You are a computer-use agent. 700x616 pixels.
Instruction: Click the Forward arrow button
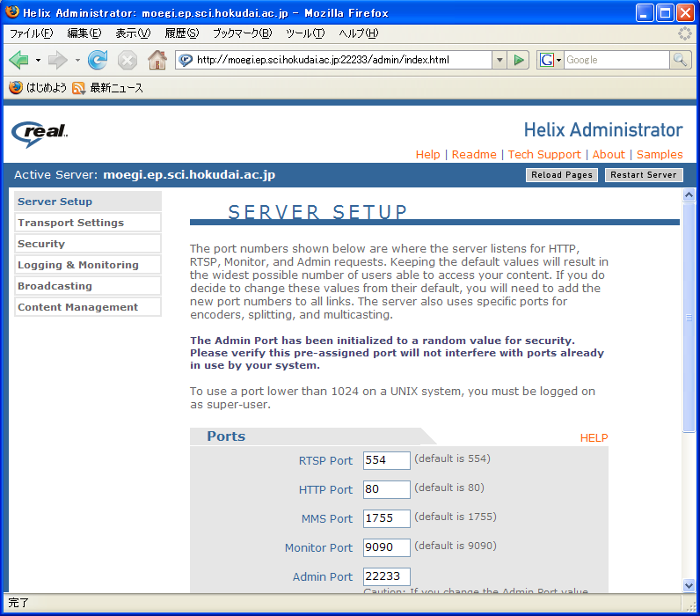point(57,60)
